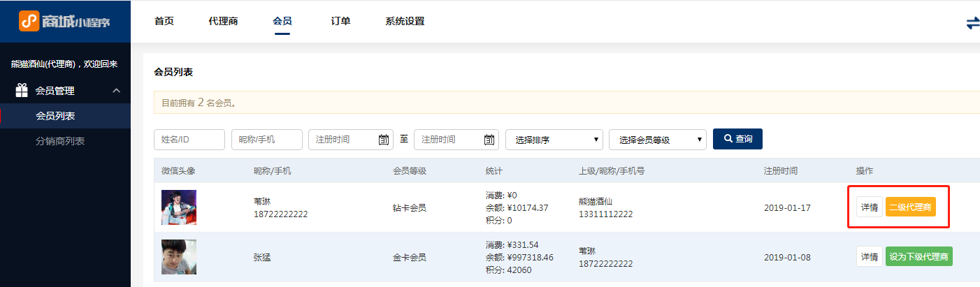Image resolution: width=980 pixels, height=287 pixels.
Task: Click the 统计 column header
Action: [x=494, y=171]
